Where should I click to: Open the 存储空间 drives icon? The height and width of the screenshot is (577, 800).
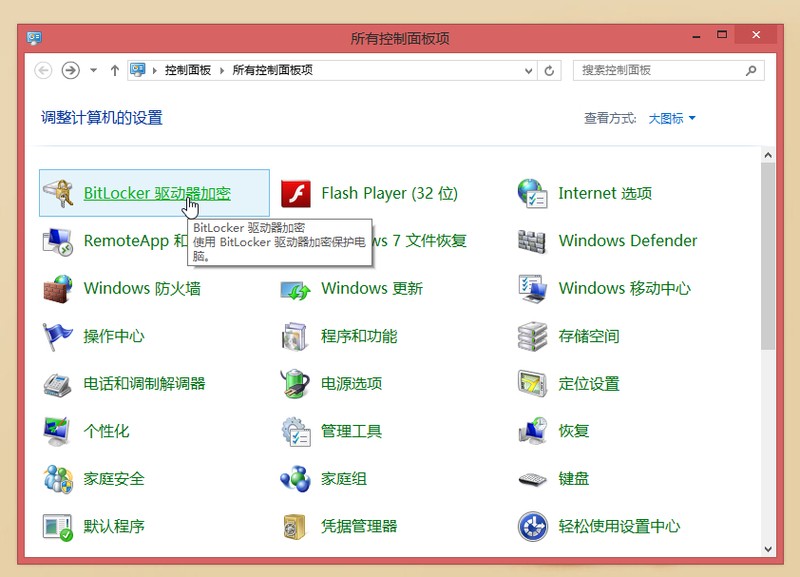tap(532, 337)
